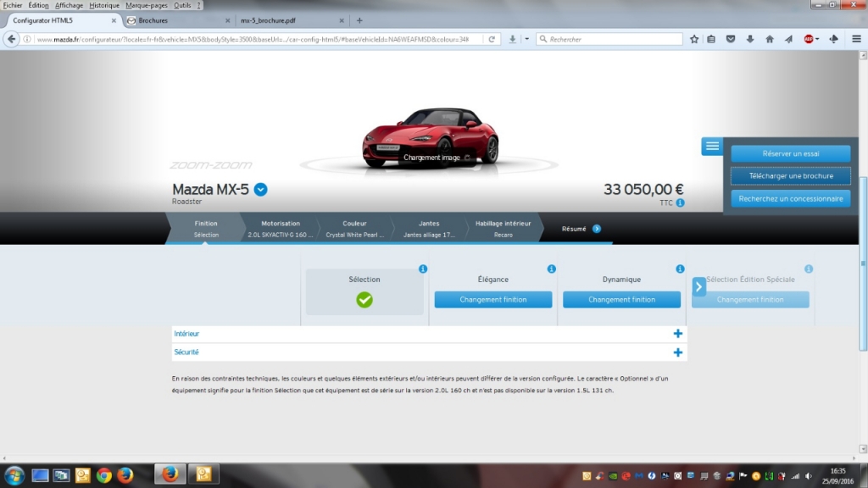Click Recherchez un concessionnaire
The width and height of the screenshot is (868, 488).
pos(791,198)
